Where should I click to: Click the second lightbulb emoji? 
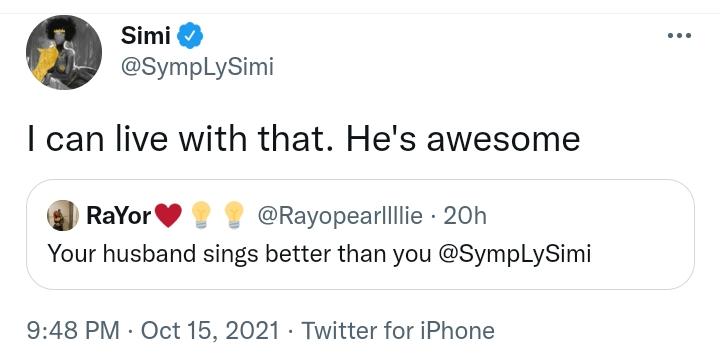point(234,215)
